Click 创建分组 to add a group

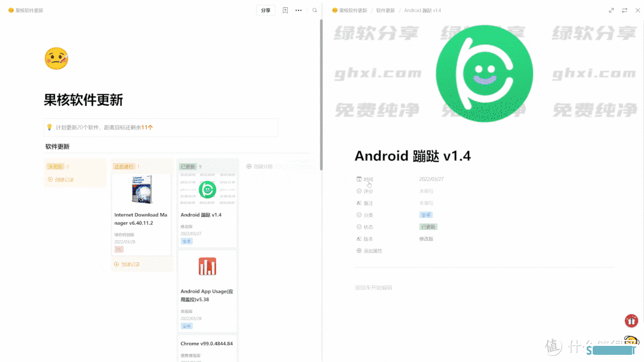click(x=260, y=167)
